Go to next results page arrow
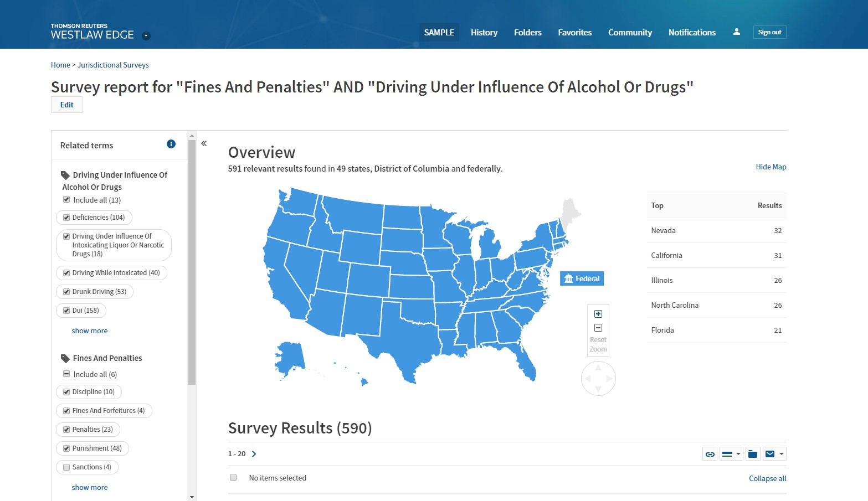 coord(254,454)
